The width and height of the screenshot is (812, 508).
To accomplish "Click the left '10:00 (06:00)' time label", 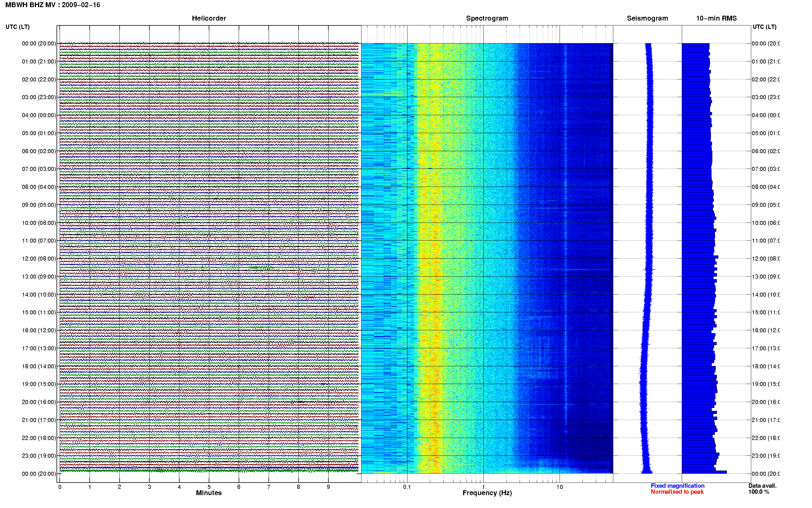I will pyautogui.click(x=39, y=223).
